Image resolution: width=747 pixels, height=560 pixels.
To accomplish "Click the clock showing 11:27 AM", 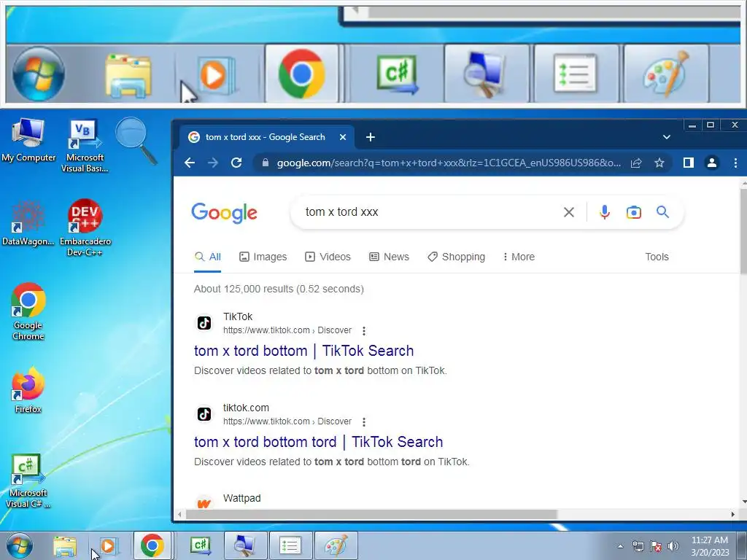I will click(710, 540).
